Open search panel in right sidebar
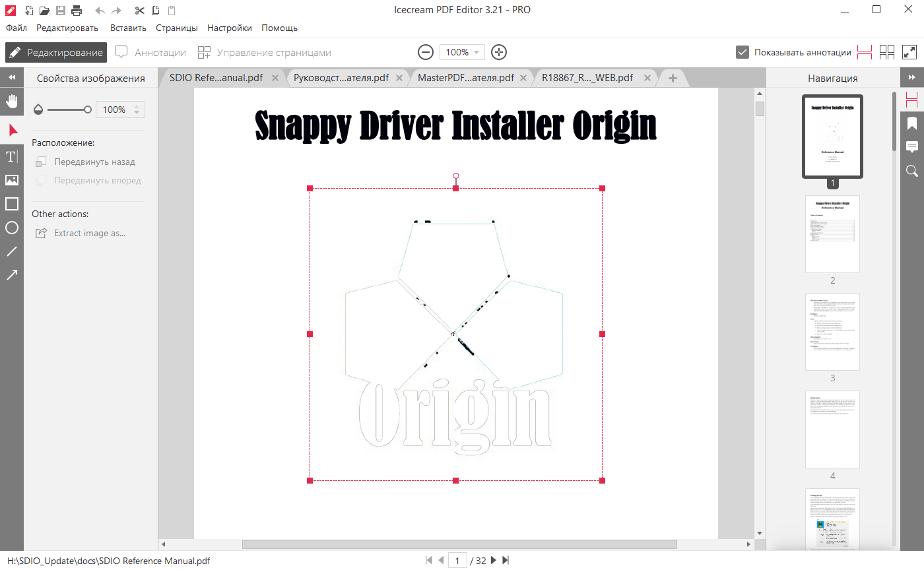The width and height of the screenshot is (924, 570). (912, 171)
